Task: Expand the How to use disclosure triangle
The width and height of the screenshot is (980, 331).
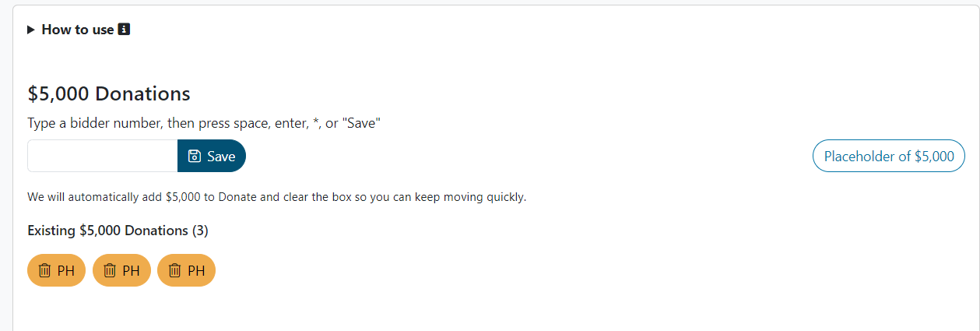Action: click(31, 30)
